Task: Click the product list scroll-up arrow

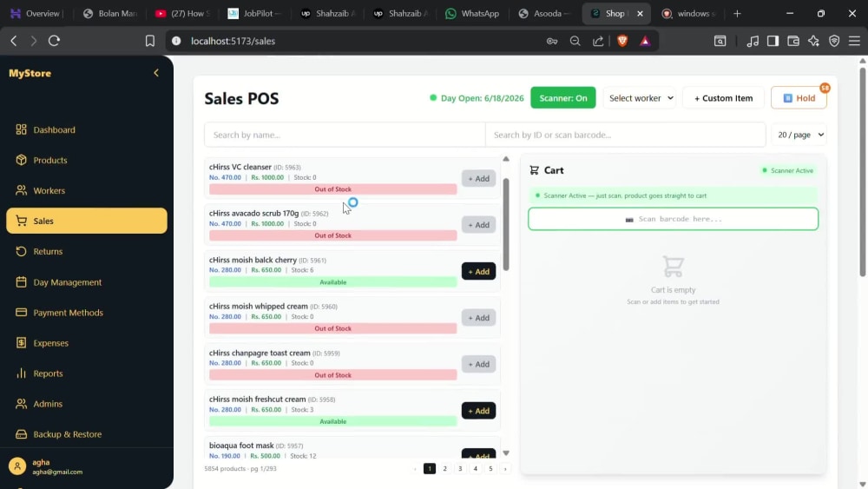Action: click(x=506, y=159)
